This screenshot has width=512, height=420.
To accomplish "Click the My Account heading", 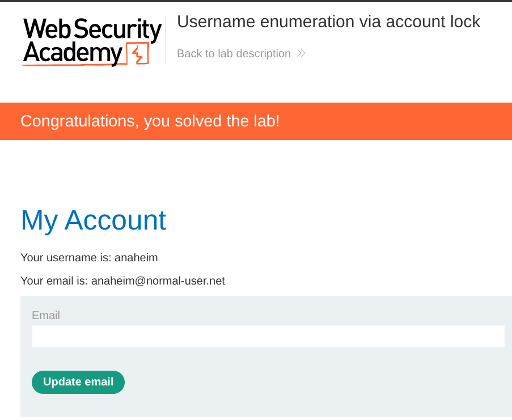I will coord(94,220).
